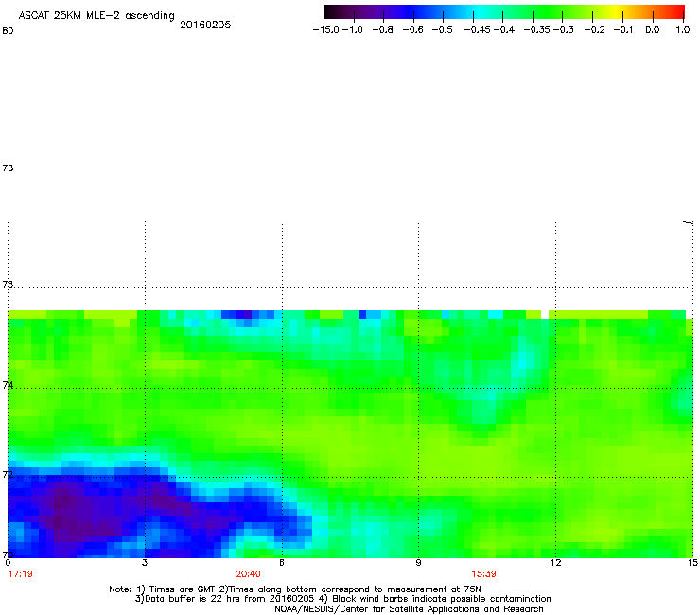Click the -0.45 color bar label

477,30
